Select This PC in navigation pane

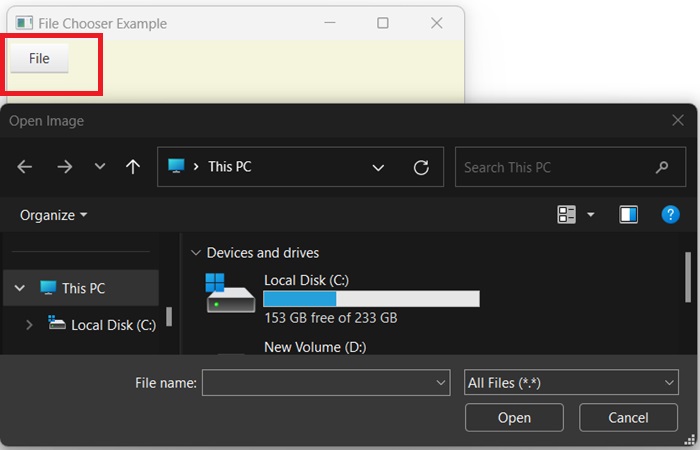tap(83, 288)
